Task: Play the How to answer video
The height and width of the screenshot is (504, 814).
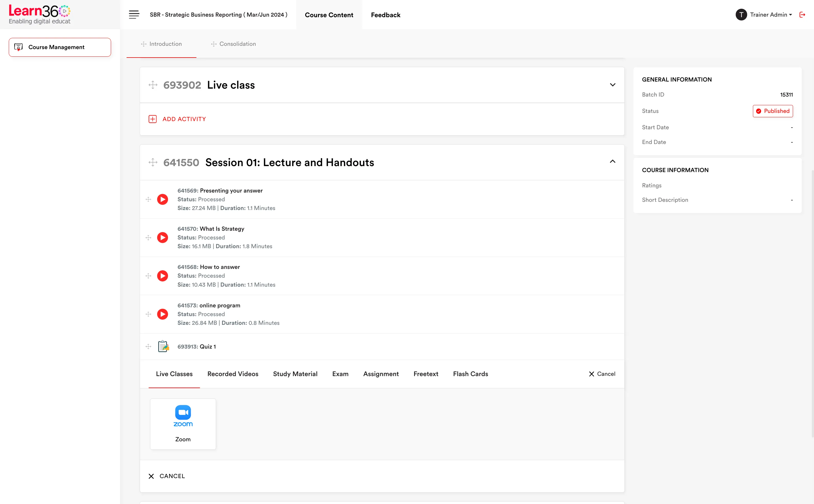Action: click(x=163, y=276)
